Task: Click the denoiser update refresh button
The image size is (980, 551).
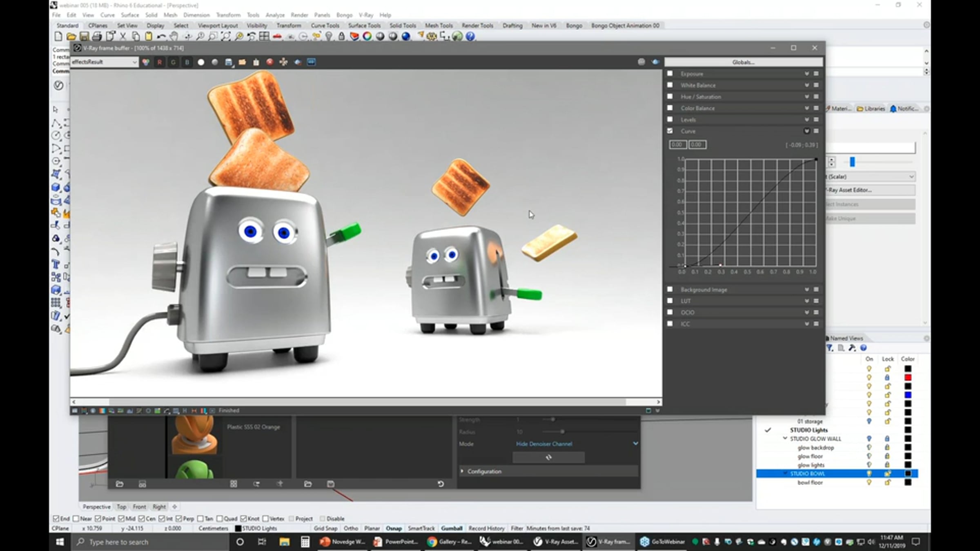Action: pos(548,458)
